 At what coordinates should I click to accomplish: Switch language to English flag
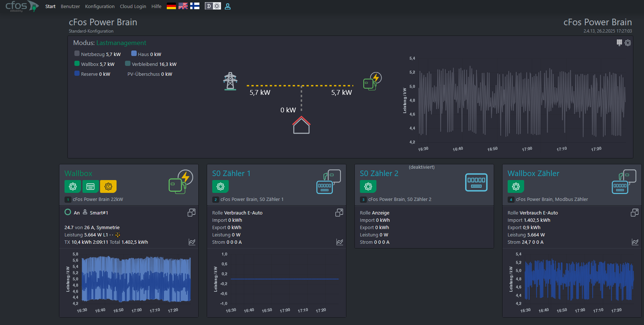click(x=183, y=6)
